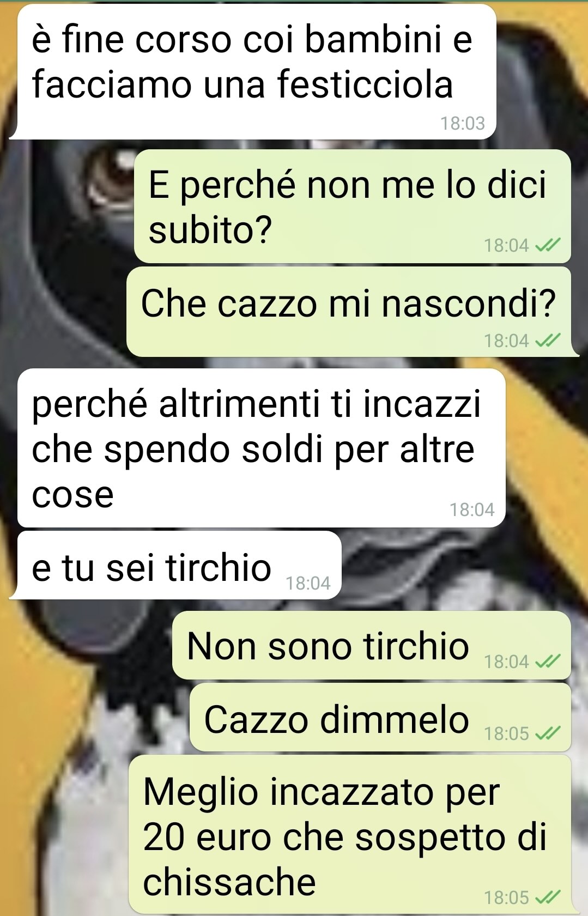
Task: Tap the 'Non sono tirchio' bubble
Action: [372, 645]
